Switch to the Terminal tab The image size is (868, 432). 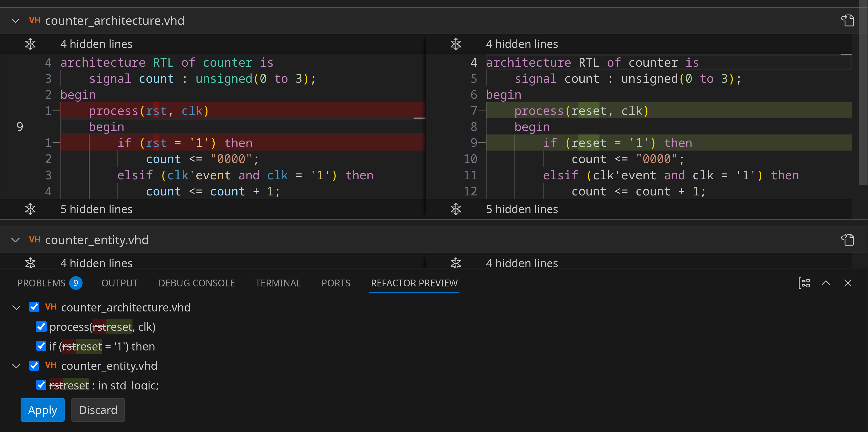pos(278,283)
